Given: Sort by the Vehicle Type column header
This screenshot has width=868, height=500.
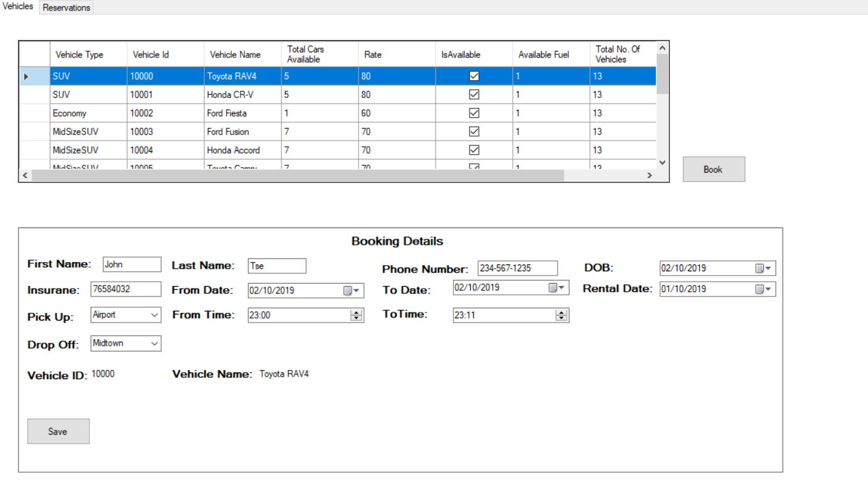Looking at the screenshot, I should click(x=88, y=54).
